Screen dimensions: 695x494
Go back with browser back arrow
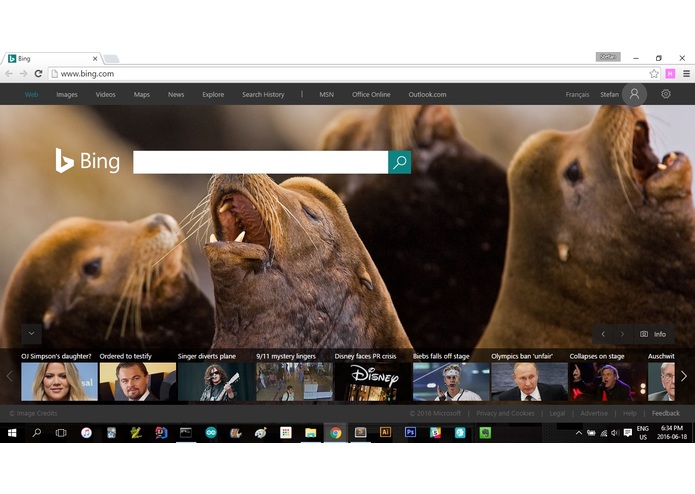point(9,74)
